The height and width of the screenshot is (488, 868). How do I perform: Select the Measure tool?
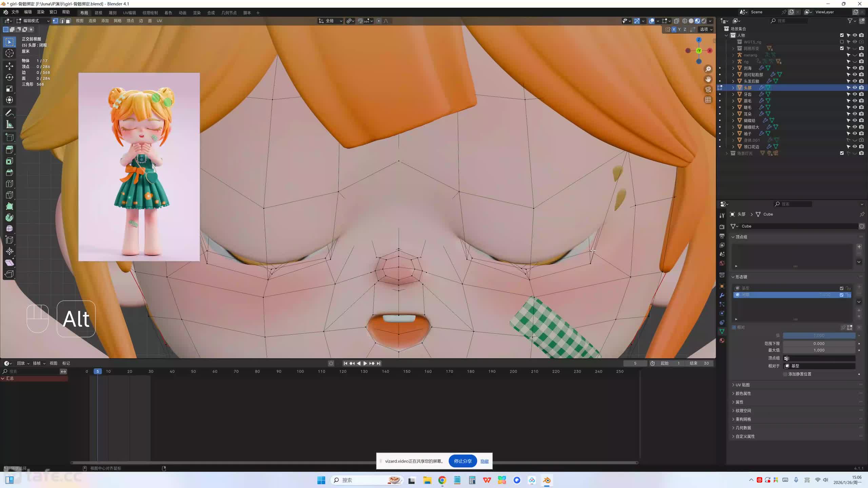coord(9,124)
